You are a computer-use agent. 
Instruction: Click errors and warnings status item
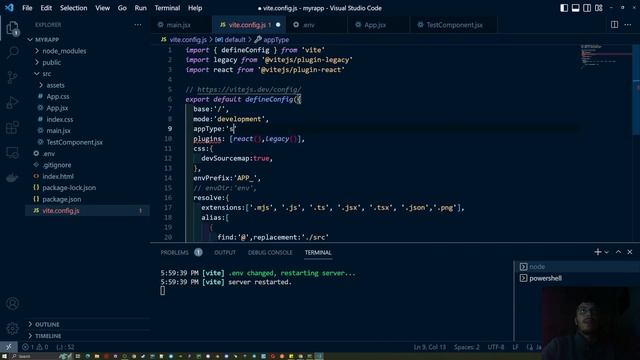[35, 347]
